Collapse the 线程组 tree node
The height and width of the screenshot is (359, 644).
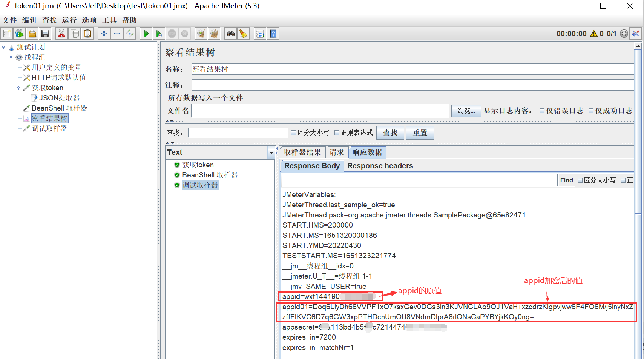(x=11, y=57)
